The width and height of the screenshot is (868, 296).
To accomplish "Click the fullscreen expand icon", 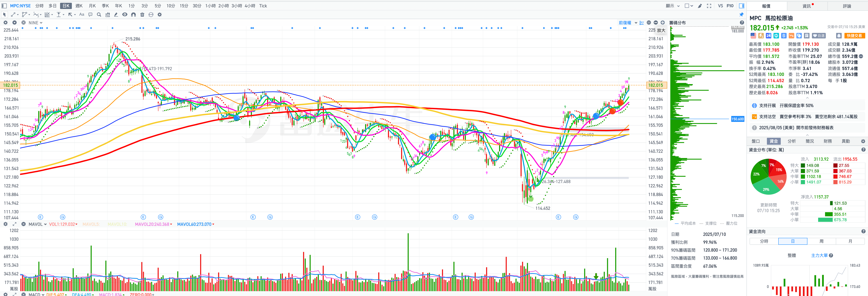I will 709,6.
